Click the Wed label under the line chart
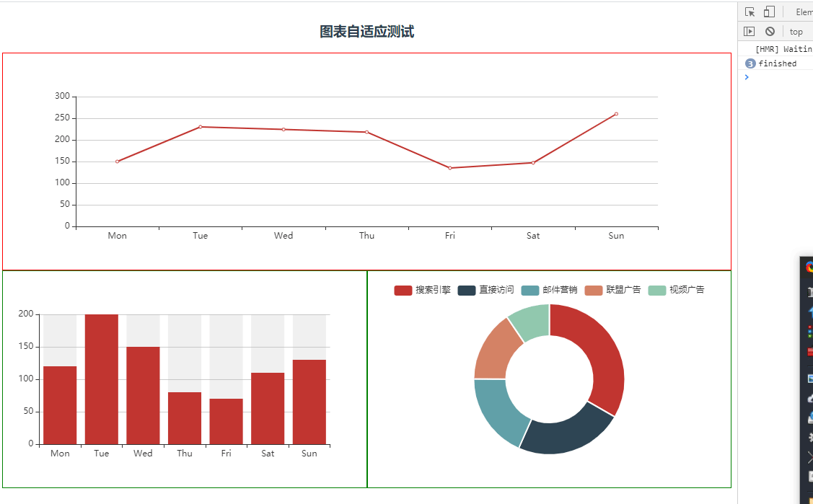The height and width of the screenshot is (504, 813). coord(284,236)
